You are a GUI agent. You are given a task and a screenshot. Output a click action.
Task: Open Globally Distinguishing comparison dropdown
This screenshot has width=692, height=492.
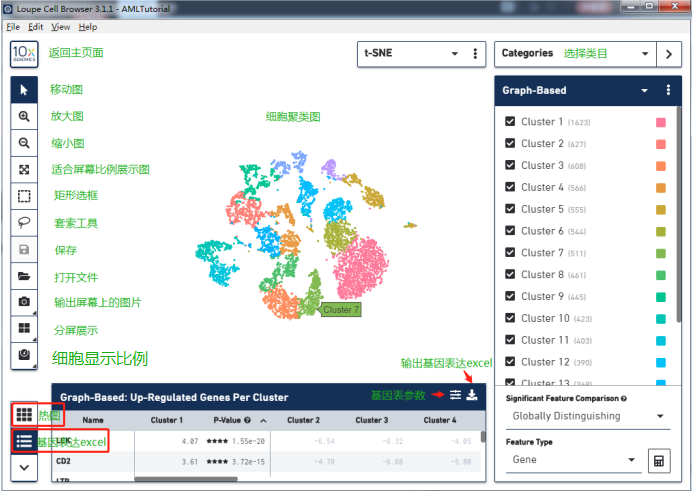coord(588,417)
